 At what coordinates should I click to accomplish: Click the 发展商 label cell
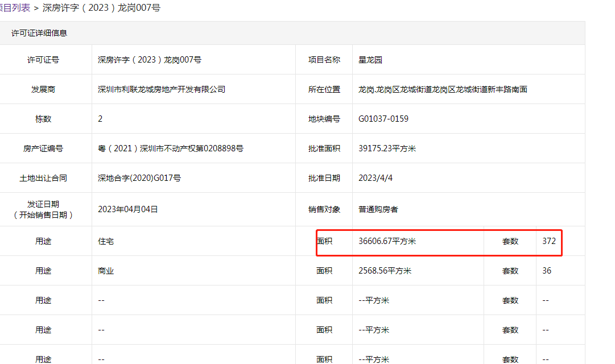[x=43, y=89]
